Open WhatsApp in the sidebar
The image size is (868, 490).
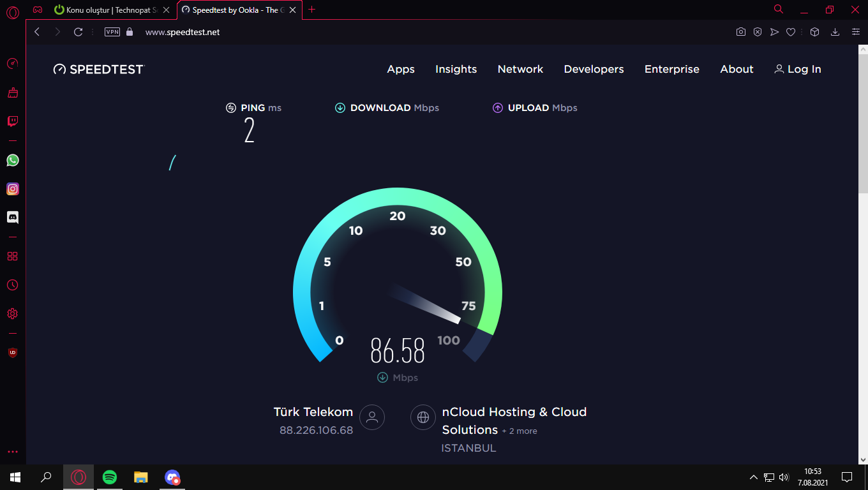point(12,160)
